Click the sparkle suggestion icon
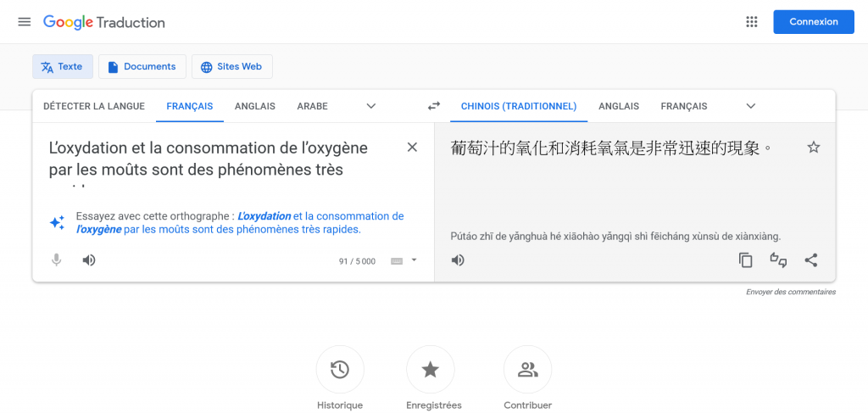The image size is (868, 413). click(x=57, y=222)
